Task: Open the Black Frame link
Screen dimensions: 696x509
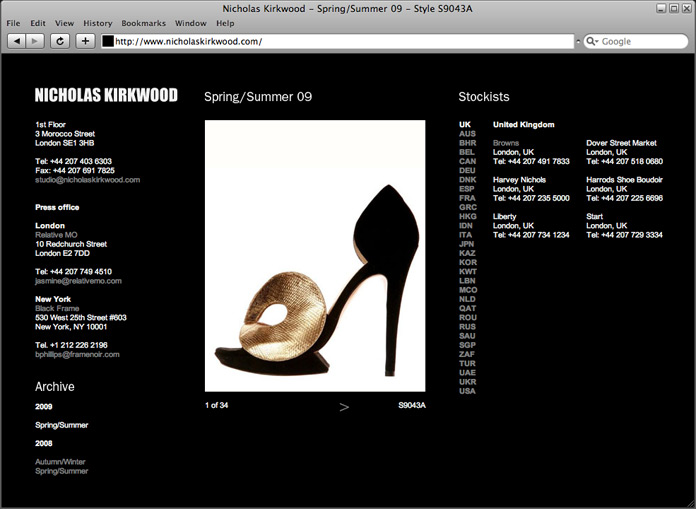Action: [x=57, y=308]
